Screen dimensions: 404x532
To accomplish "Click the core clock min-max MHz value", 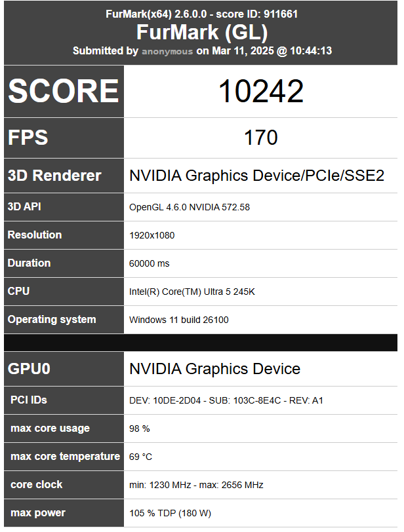I will [x=196, y=485].
